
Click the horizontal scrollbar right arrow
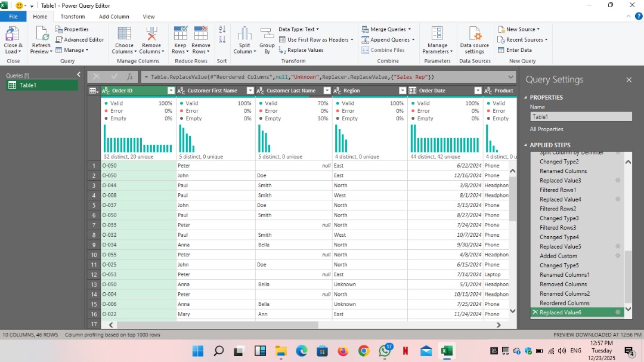click(x=499, y=324)
